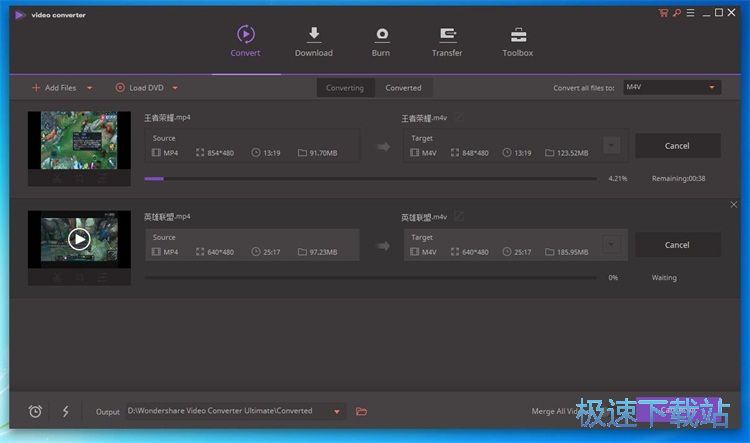
Task: Click the shopping cart icon
Action: pos(663,14)
